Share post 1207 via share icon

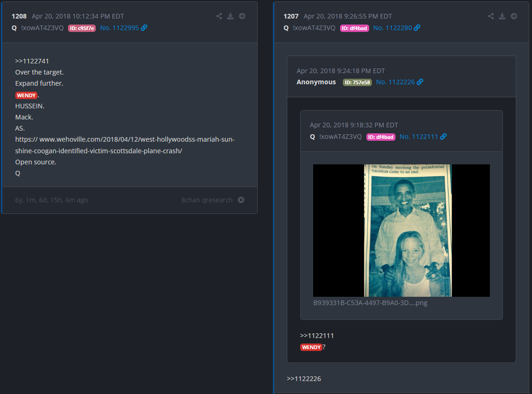tap(491, 16)
